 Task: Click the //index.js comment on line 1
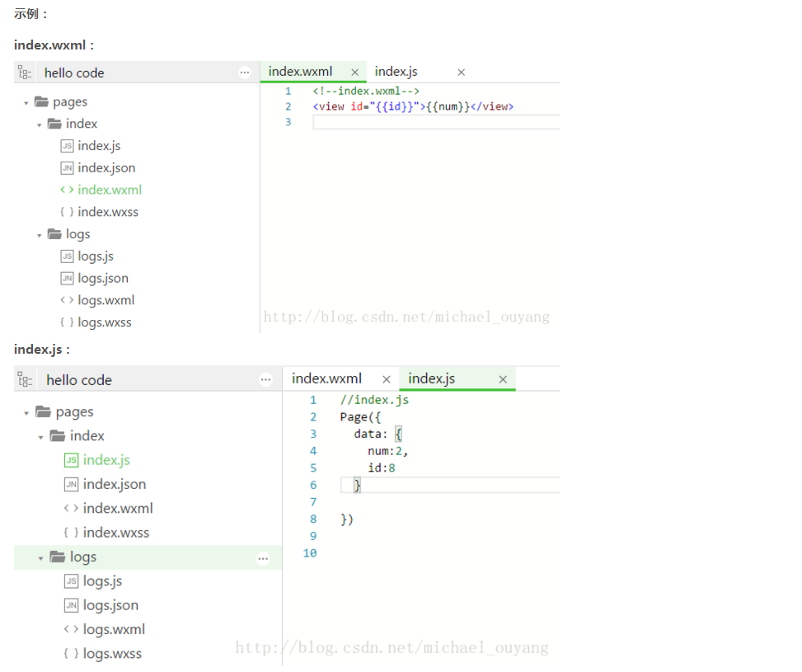pos(374,400)
